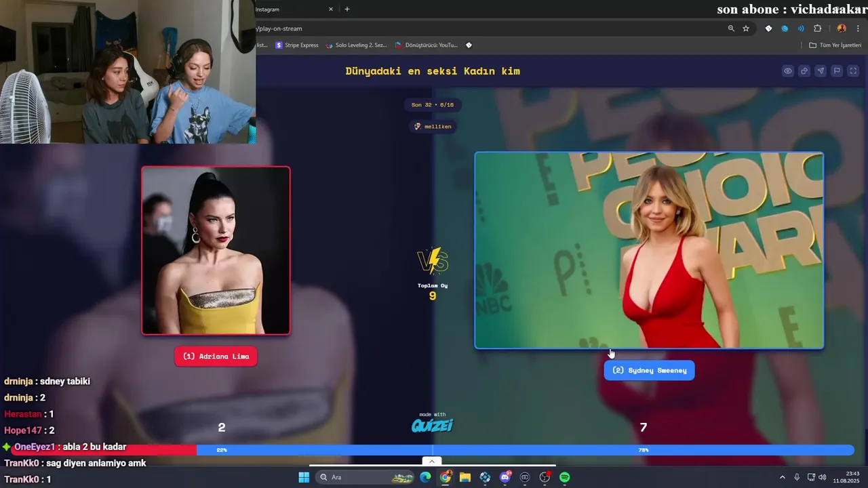Image resolution: width=868 pixels, height=488 pixels.
Task: Open File Explorer from taskbar
Action: [465, 477]
